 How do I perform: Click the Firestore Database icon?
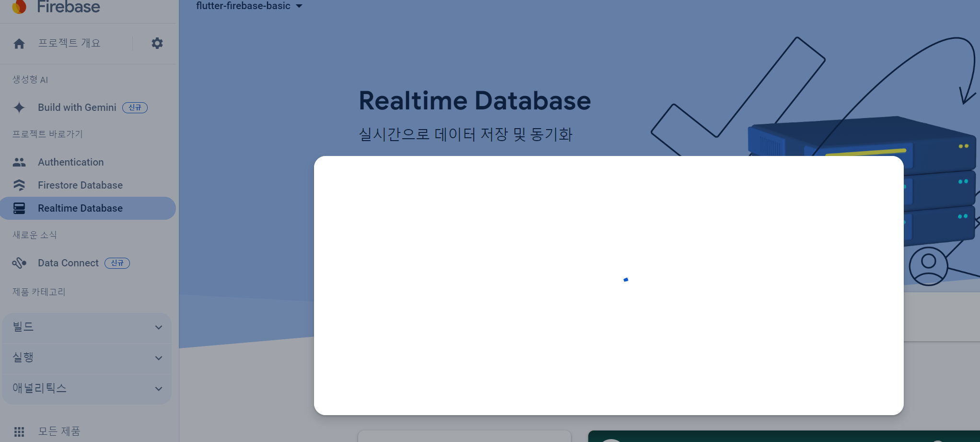tap(19, 185)
